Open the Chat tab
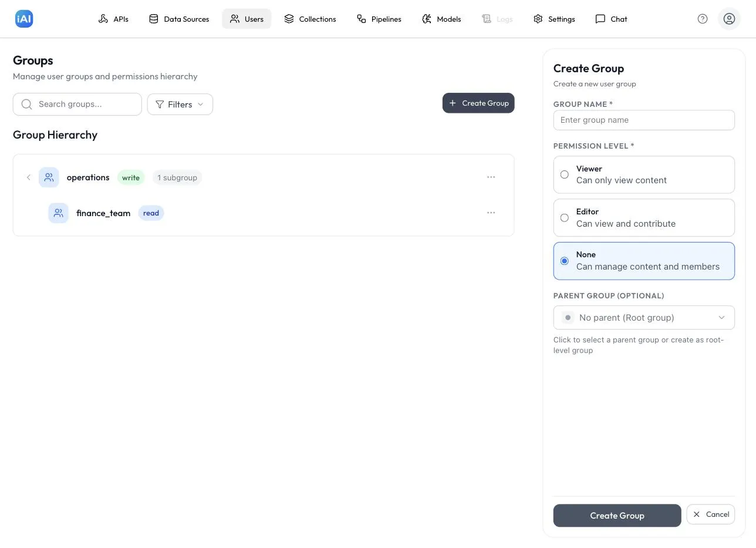The height and width of the screenshot is (548, 756). pos(611,19)
